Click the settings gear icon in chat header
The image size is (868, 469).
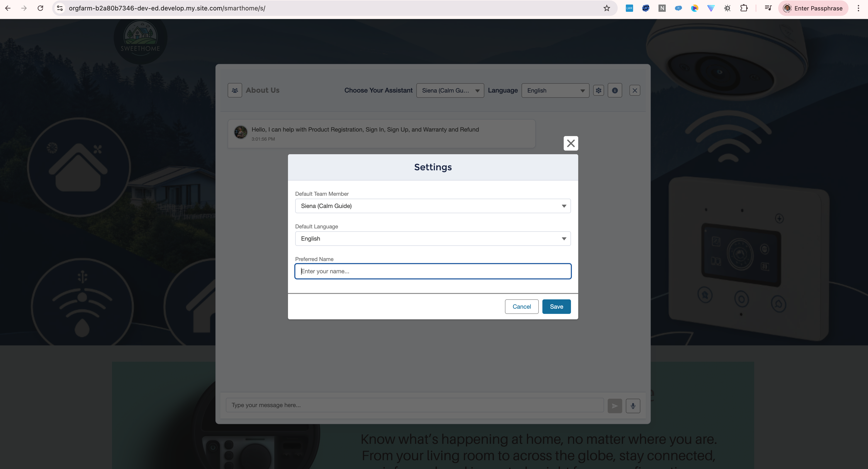(x=598, y=90)
